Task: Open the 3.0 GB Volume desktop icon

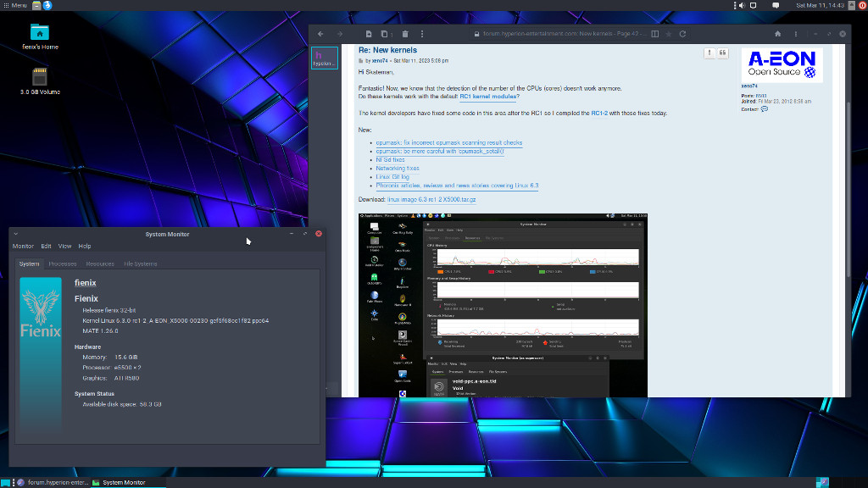Action: coord(40,81)
